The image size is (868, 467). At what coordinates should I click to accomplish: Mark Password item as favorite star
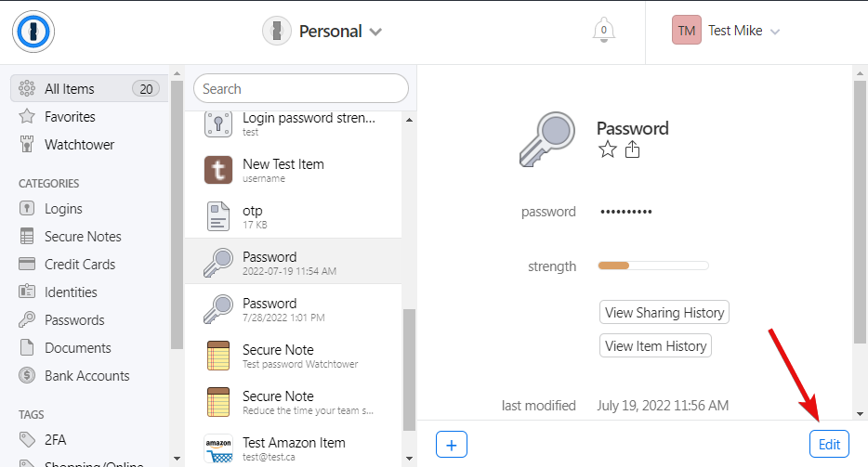pyautogui.click(x=608, y=150)
